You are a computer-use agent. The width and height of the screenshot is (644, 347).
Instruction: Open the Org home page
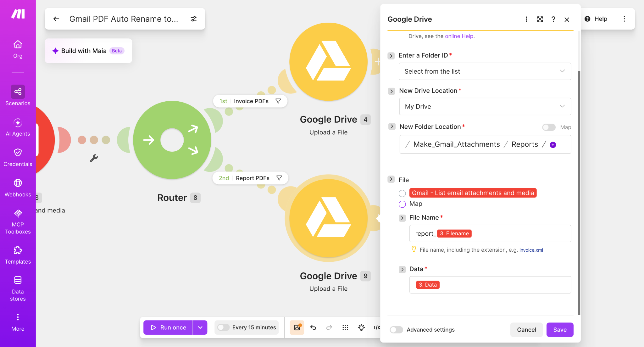(18, 49)
